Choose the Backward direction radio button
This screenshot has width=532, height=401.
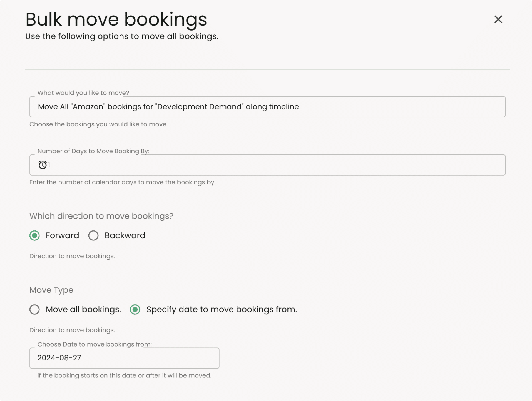pyautogui.click(x=93, y=235)
